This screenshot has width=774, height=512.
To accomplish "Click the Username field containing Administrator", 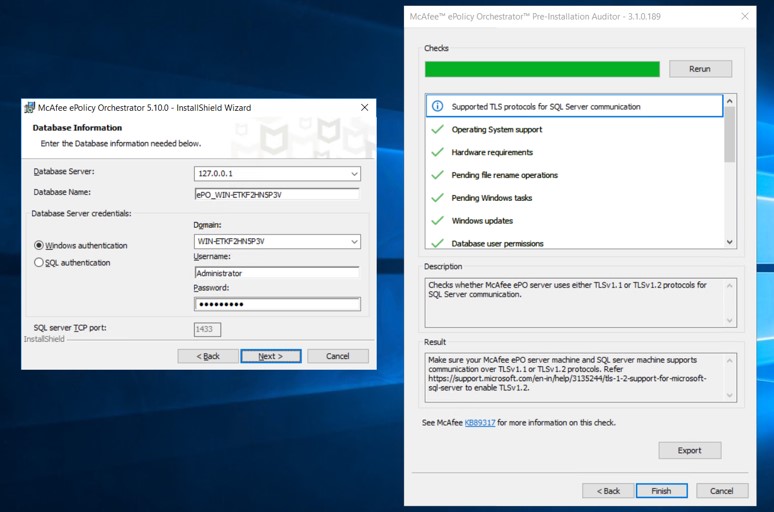I will pos(277,273).
